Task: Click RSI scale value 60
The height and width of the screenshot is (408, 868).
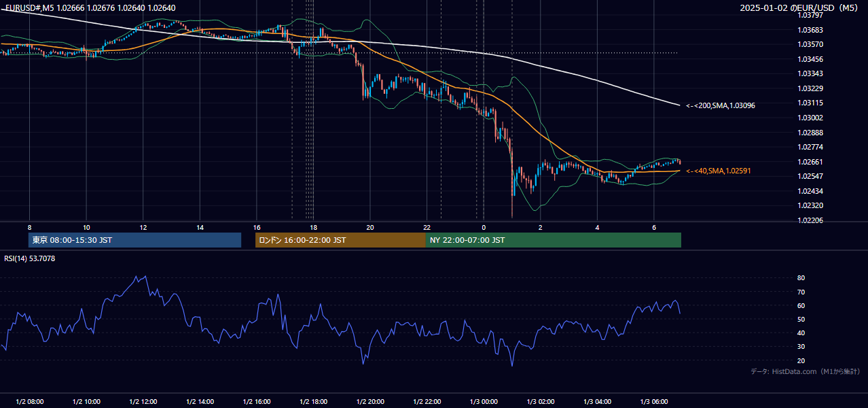Action: coord(801,305)
